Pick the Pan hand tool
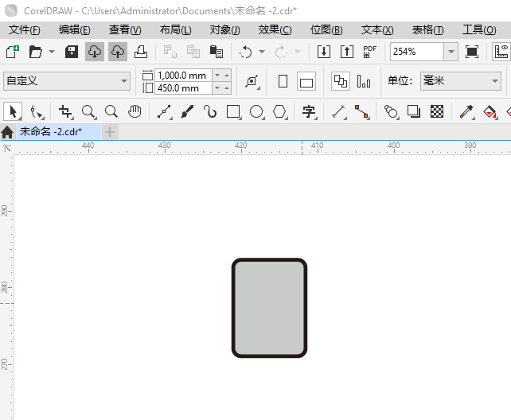This screenshot has width=511, height=420. (x=135, y=111)
